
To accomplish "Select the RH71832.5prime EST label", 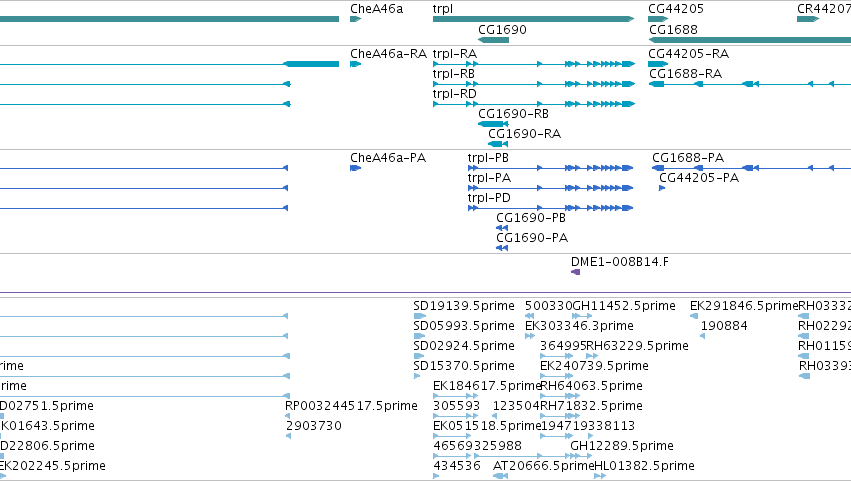I will pos(592,407).
